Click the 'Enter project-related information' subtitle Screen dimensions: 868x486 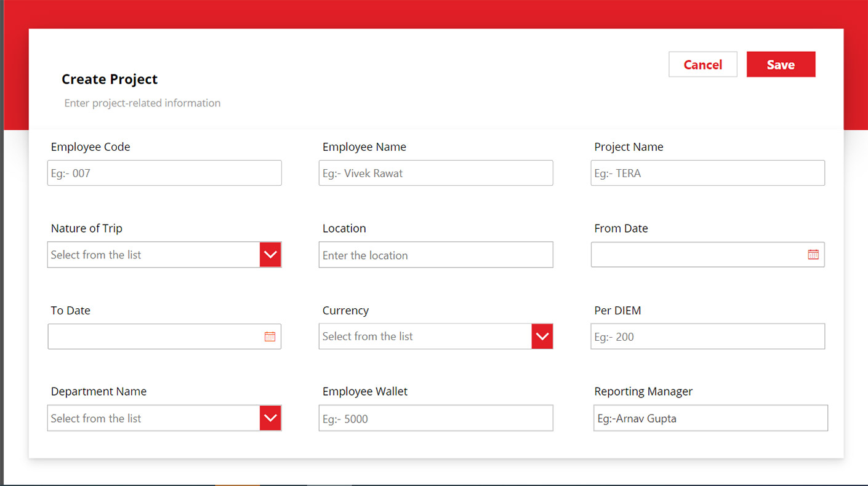point(142,103)
